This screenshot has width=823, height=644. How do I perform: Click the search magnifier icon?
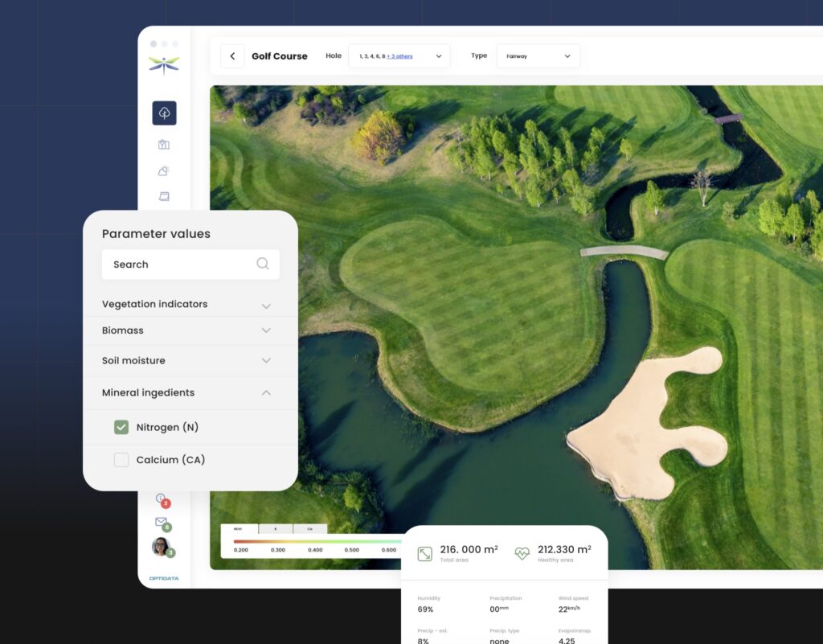[x=263, y=264]
